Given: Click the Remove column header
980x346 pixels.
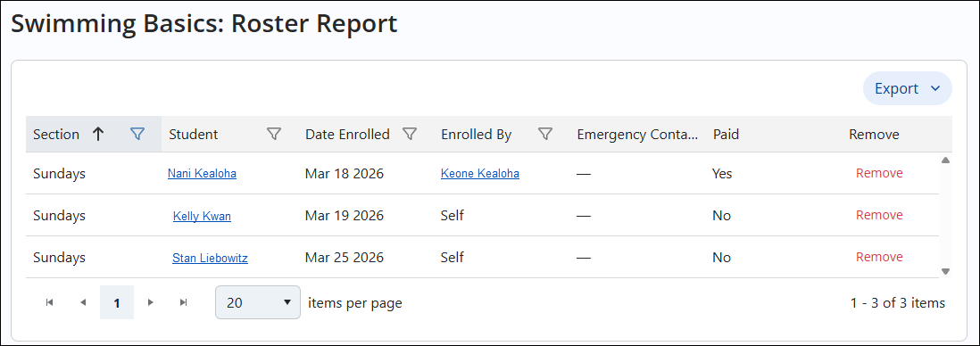Looking at the screenshot, I should click(x=874, y=135).
